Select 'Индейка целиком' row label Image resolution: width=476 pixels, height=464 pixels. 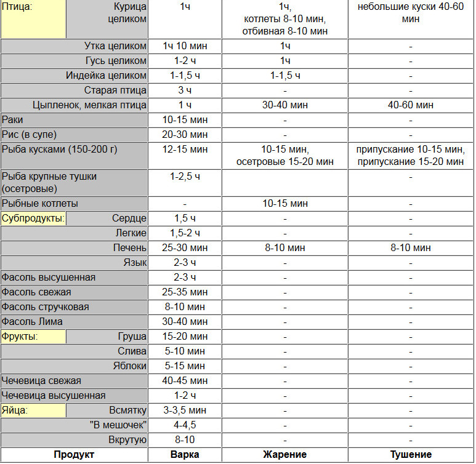(x=74, y=76)
